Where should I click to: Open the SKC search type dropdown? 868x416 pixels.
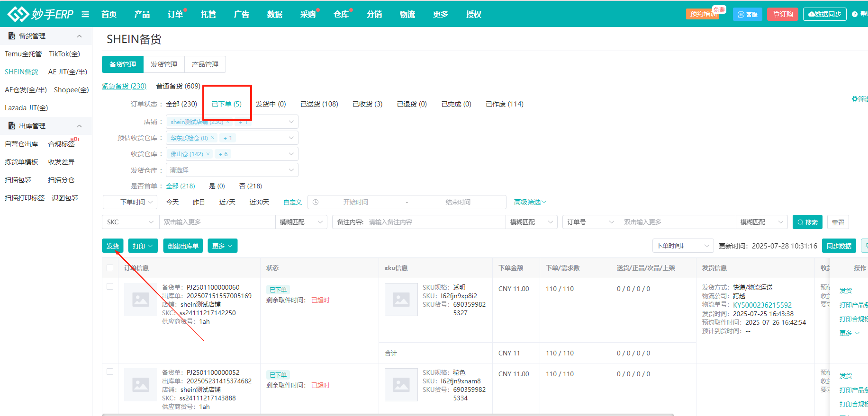point(131,222)
